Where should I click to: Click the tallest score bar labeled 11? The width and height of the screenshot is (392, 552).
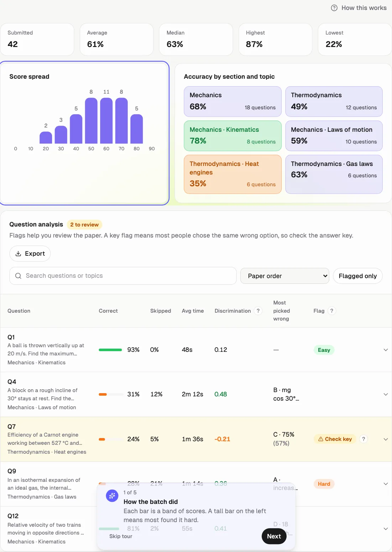[x=106, y=120]
